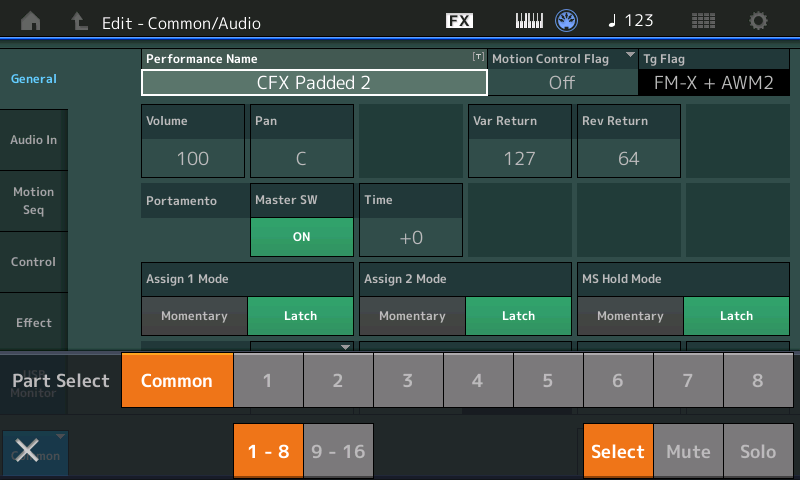800x480 pixels.
Task: Set Assign 1 Mode to Momentary
Action: [194, 316]
